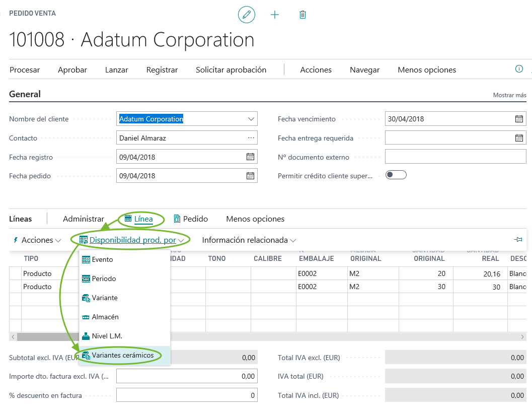This screenshot has width=532, height=418.
Task: Open calendar for Fecha entrega requerida
Action: click(x=519, y=138)
